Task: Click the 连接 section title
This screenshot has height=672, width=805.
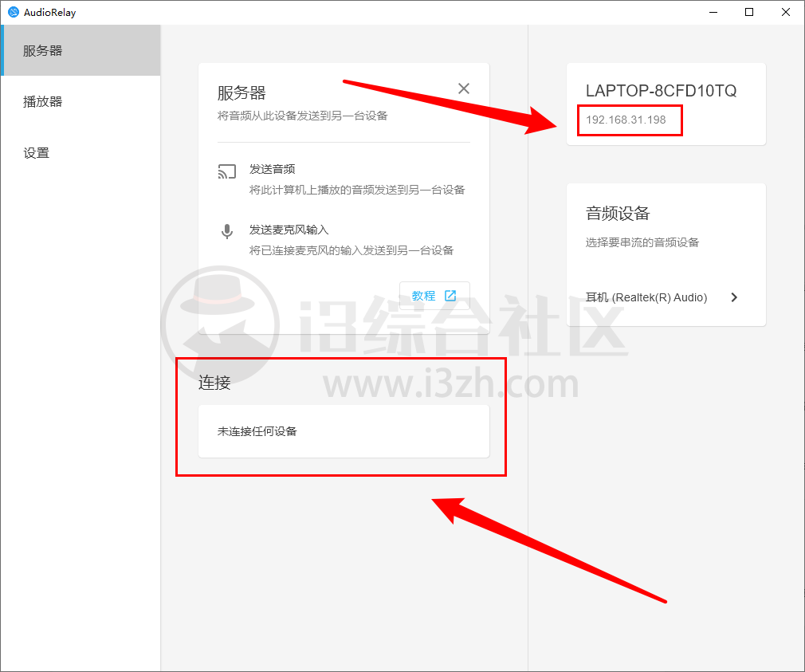Action: [x=214, y=383]
